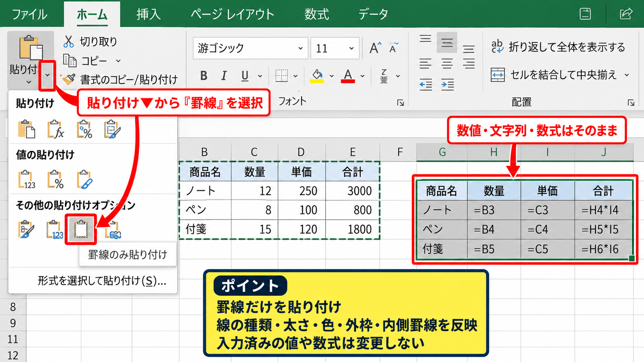Expand the Copy options arrow
The height and width of the screenshot is (362, 644).
tap(118, 61)
